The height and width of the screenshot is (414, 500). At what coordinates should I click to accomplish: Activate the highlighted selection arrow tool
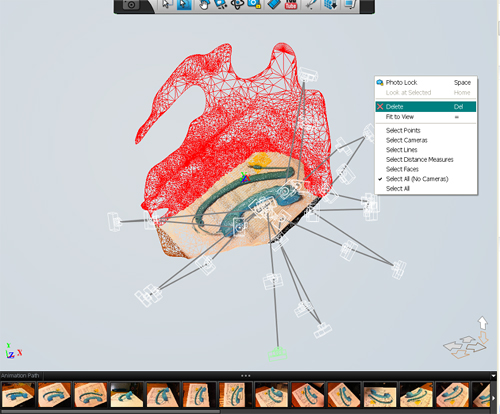pyautogui.click(x=184, y=5)
